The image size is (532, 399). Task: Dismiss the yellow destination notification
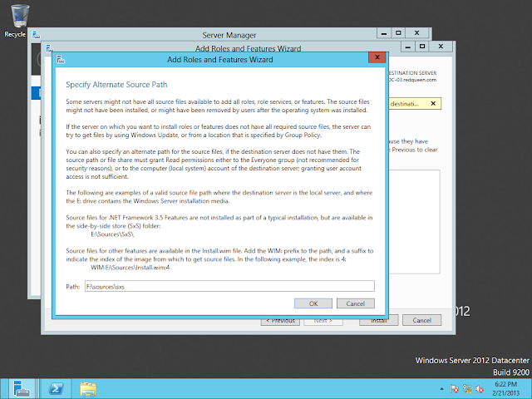(433, 103)
